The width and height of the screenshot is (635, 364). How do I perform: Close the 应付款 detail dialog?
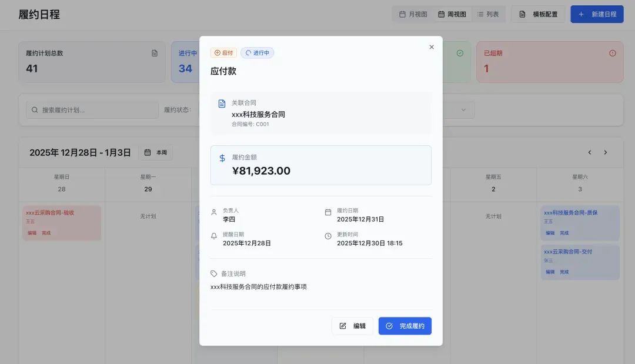432,47
